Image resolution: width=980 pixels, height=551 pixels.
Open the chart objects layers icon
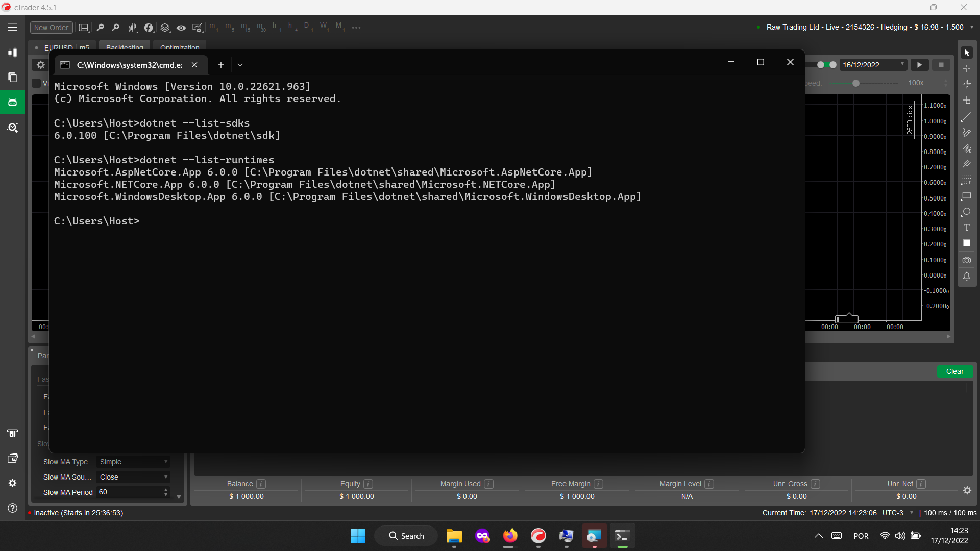(x=165, y=28)
